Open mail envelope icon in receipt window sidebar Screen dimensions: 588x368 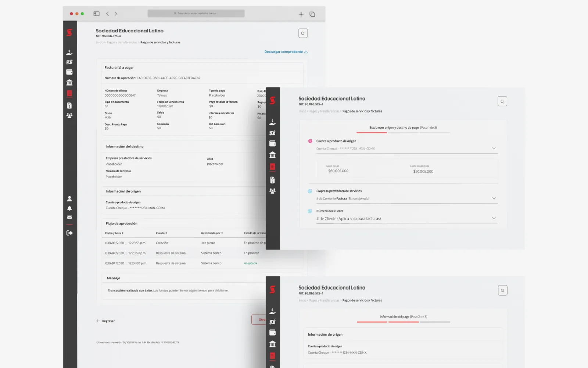(69, 217)
